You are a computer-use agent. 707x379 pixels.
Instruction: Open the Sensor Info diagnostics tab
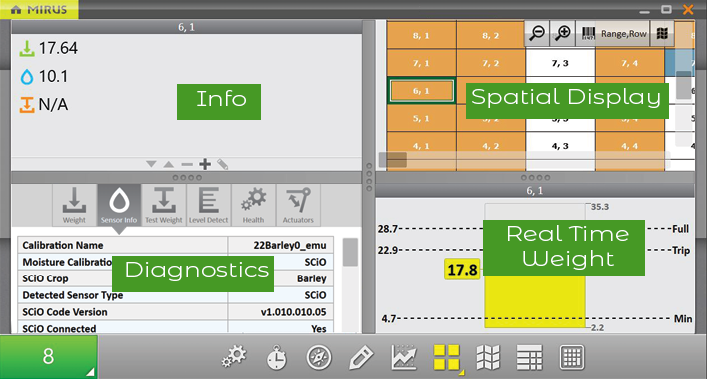click(x=119, y=205)
